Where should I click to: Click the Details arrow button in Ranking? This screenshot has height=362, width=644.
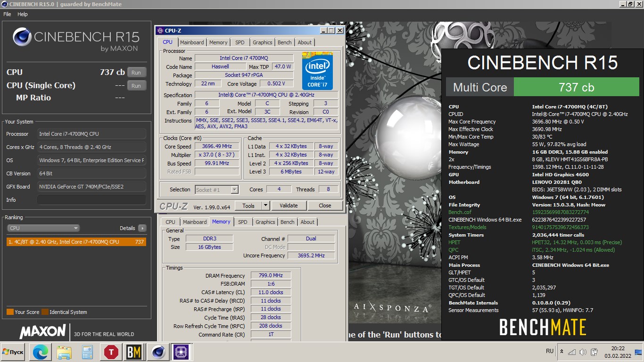tap(142, 228)
